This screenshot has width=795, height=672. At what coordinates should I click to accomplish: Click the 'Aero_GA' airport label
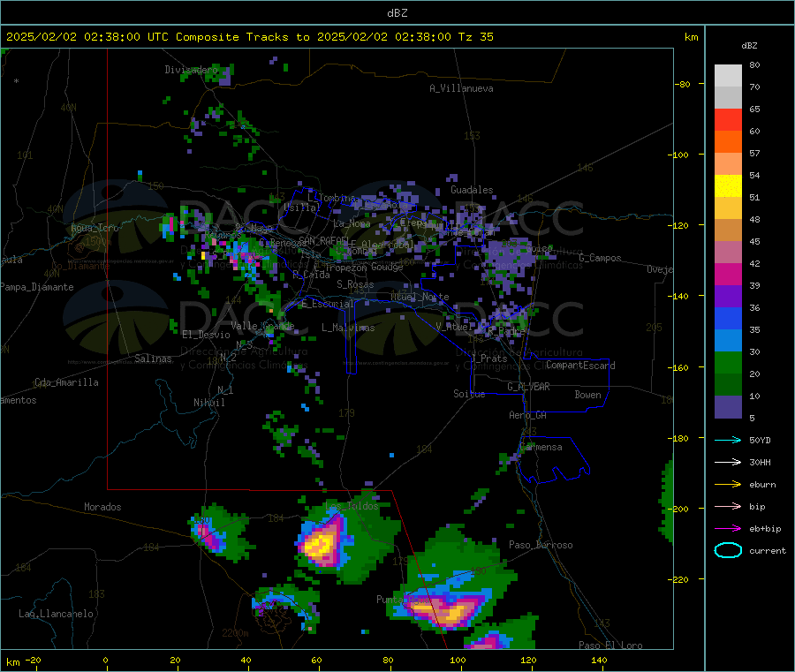[x=528, y=415]
